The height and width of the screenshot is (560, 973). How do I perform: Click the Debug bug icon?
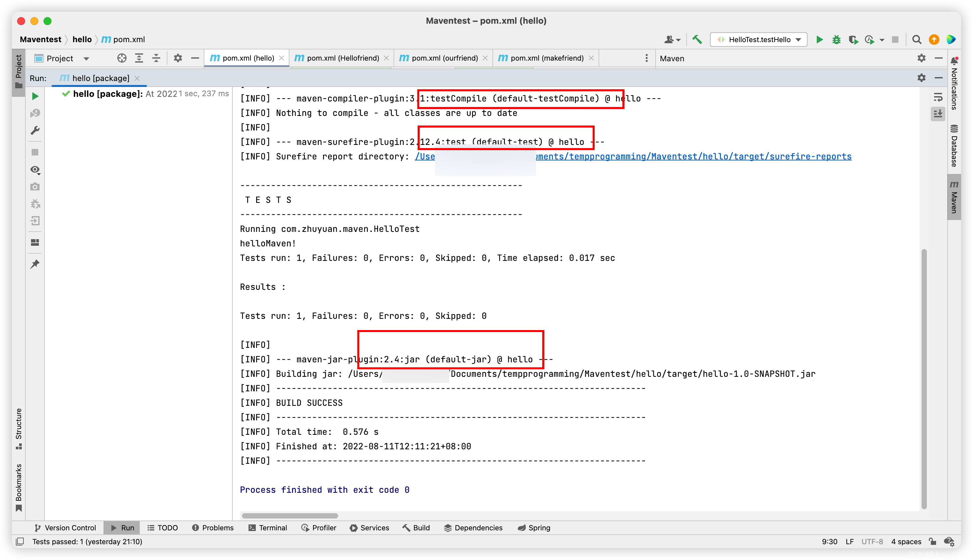pyautogui.click(x=836, y=40)
